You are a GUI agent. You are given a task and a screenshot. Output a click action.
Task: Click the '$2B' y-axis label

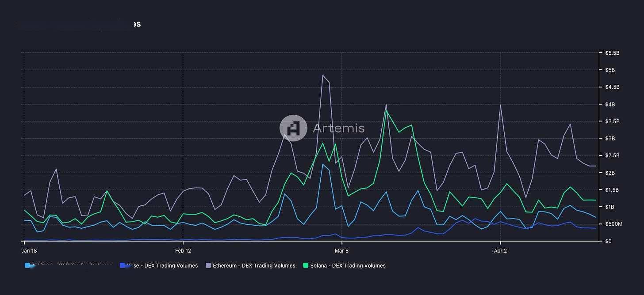(609, 173)
